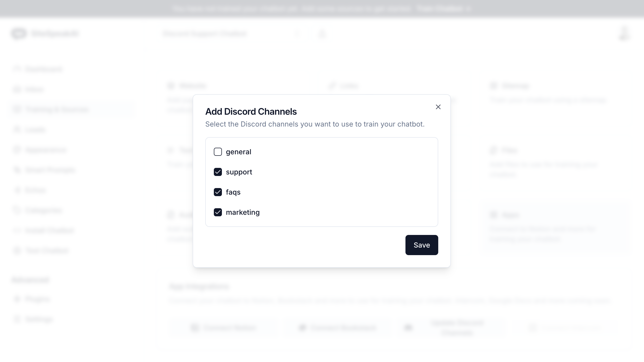644x362 pixels.
Task: Click the Smart Prompts sidebar icon
Action: click(x=17, y=170)
